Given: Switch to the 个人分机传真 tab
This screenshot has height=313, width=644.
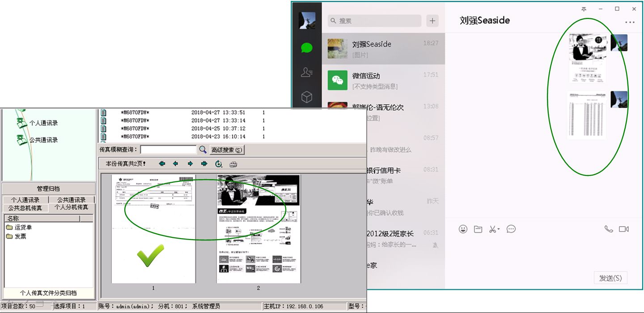Looking at the screenshot, I should 72,207.
